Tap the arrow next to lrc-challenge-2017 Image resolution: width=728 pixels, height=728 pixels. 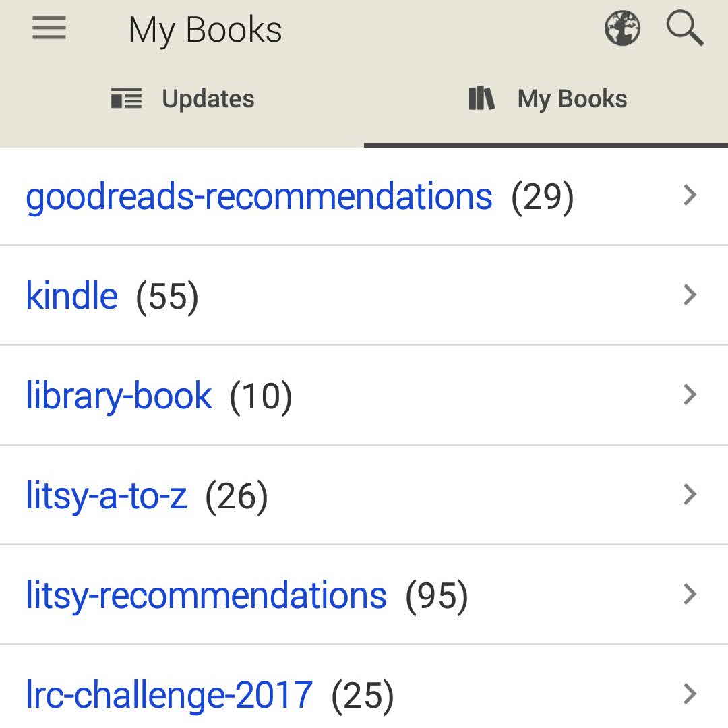(x=689, y=694)
